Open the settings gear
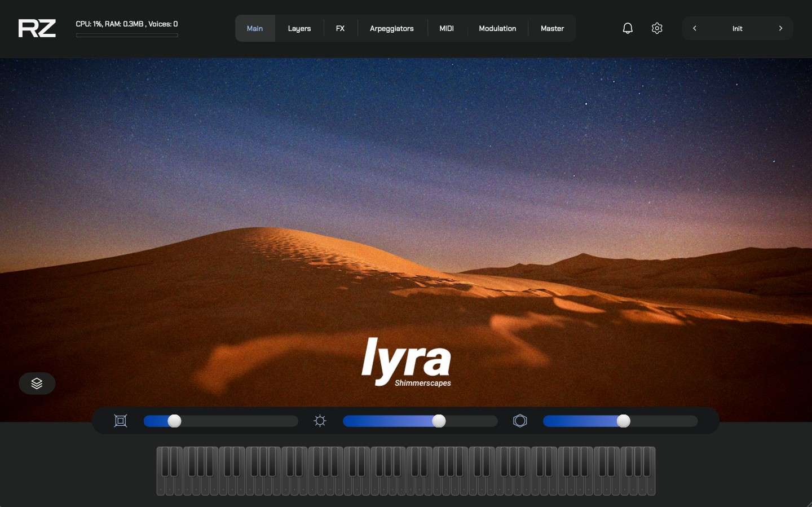 point(656,28)
